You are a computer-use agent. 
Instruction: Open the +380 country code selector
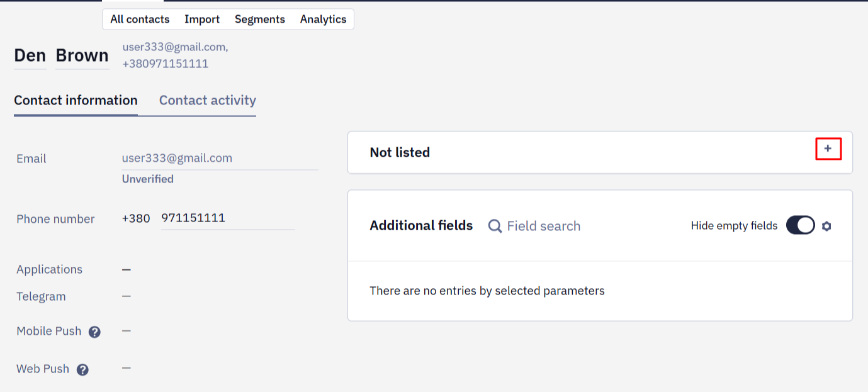(136, 219)
